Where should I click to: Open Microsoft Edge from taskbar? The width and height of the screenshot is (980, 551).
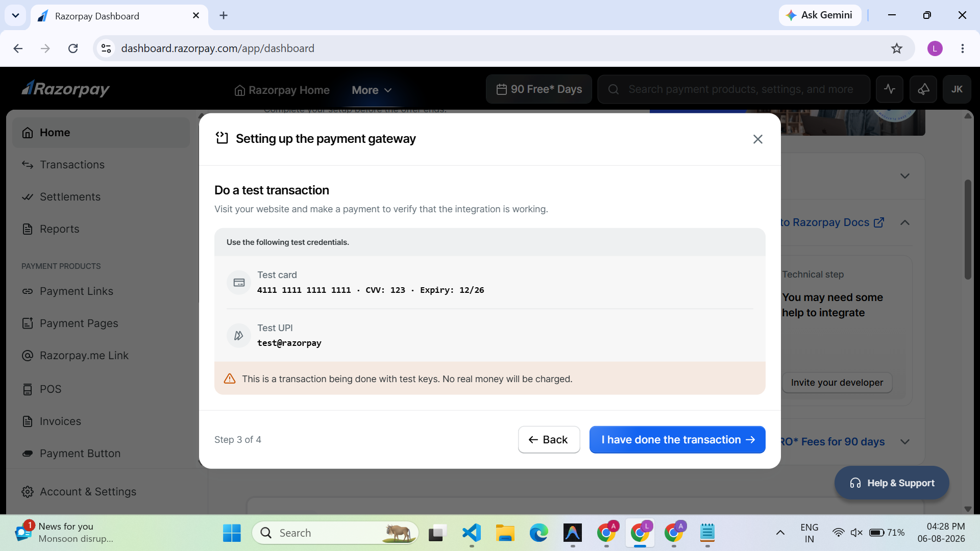(x=538, y=533)
